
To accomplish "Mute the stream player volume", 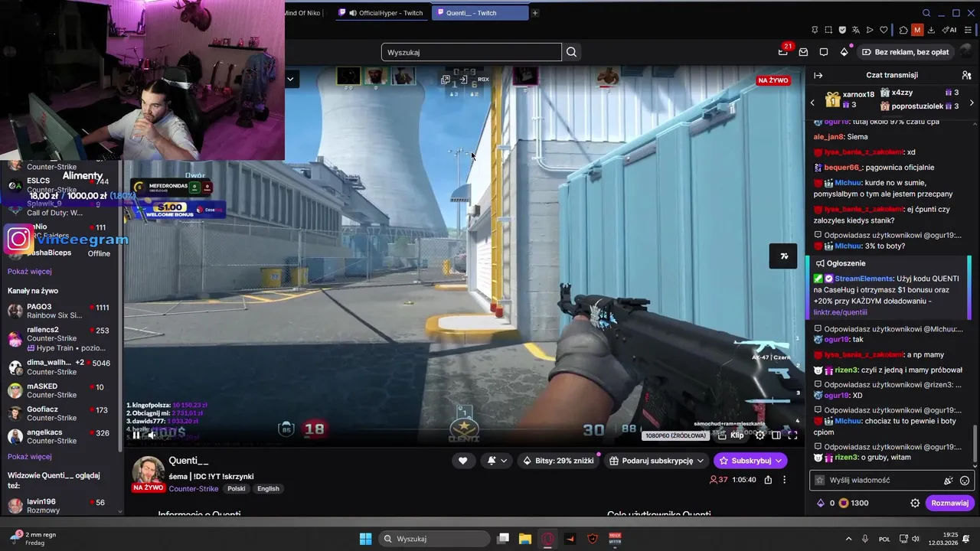I will 152,435.
